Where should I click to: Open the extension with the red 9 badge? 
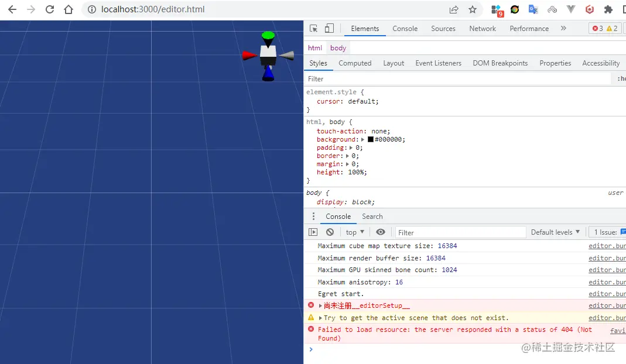click(497, 11)
